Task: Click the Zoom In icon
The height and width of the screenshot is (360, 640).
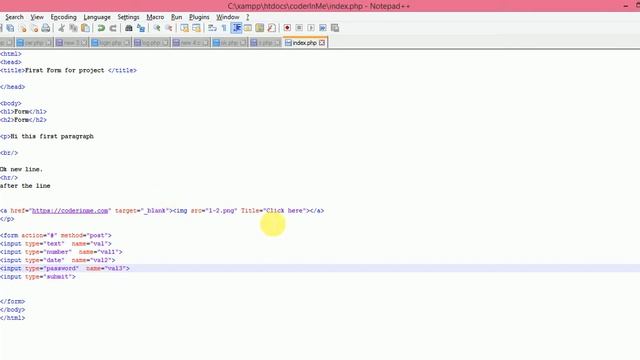Action: (x=157, y=28)
